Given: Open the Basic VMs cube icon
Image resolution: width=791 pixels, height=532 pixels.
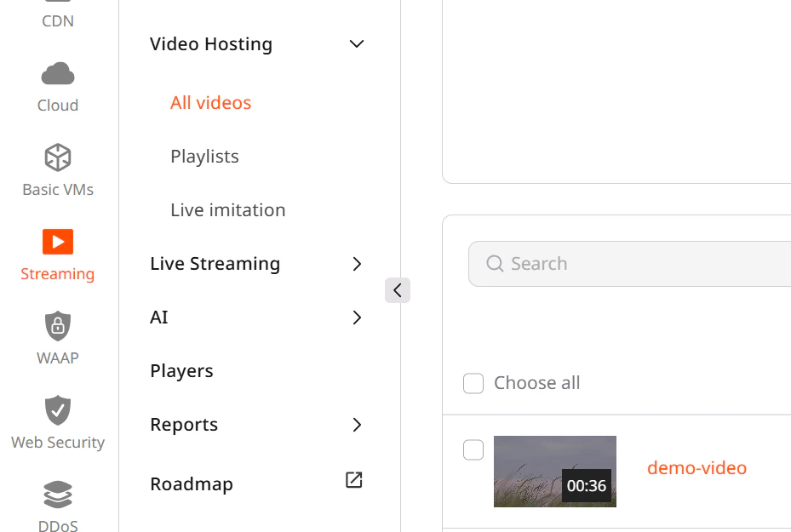Looking at the screenshot, I should coord(58,157).
